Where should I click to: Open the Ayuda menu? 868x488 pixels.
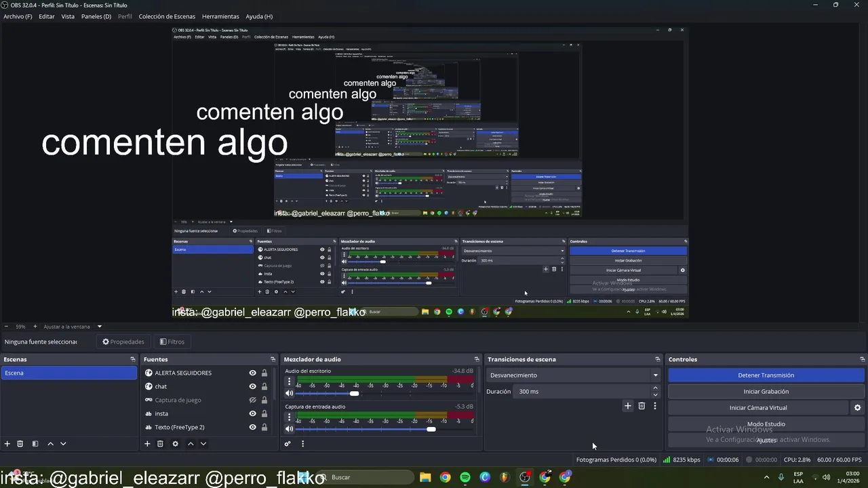(x=259, y=16)
